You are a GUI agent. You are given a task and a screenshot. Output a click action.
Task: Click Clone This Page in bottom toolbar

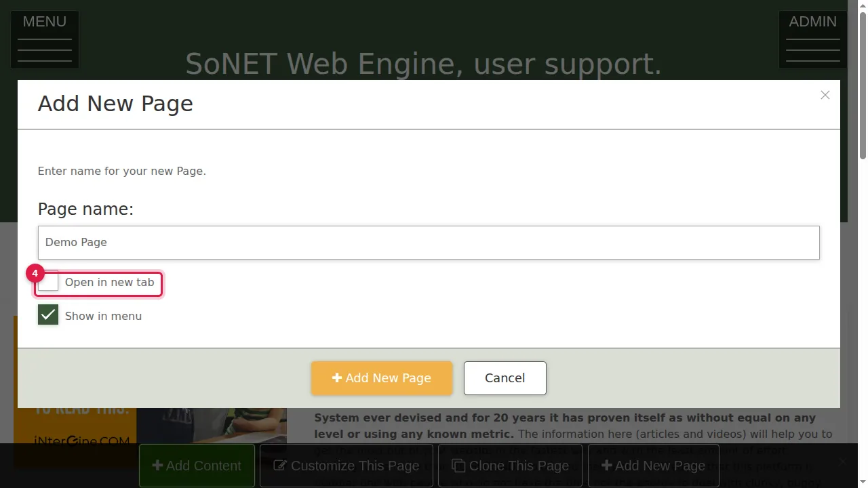coord(511,466)
